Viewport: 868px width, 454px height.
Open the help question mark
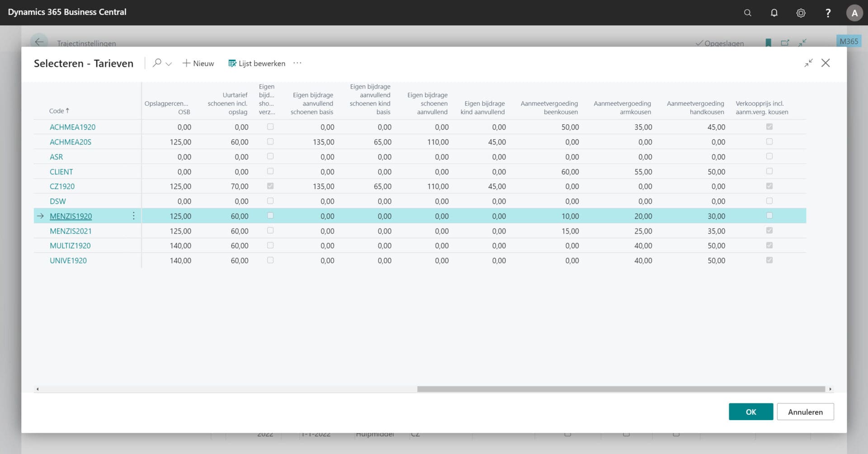click(x=828, y=13)
